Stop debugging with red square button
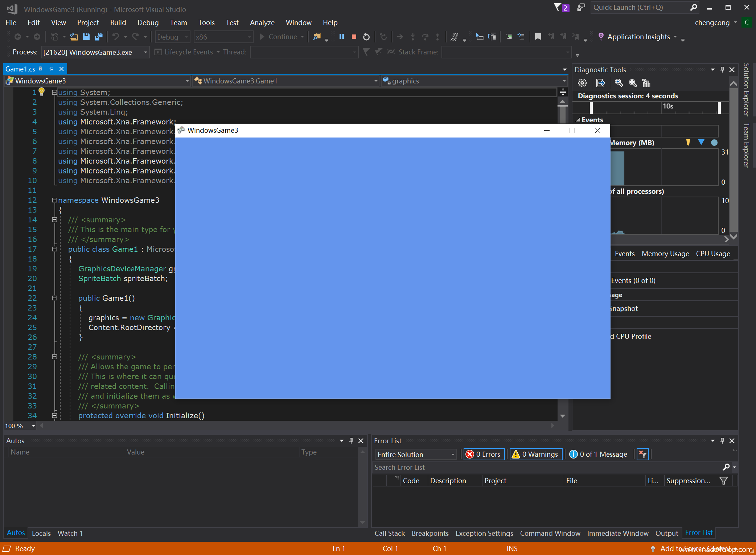Viewport: 756px width, 555px height. tap(354, 37)
